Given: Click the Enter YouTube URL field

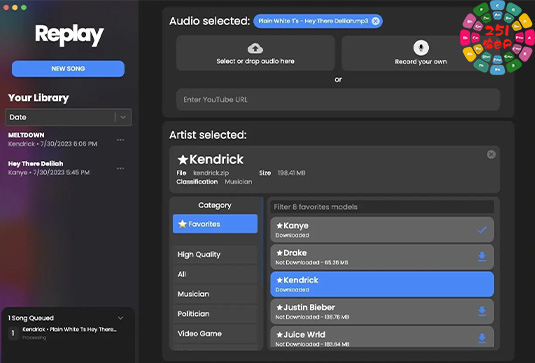Looking at the screenshot, I should pyautogui.click(x=338, y=100).
